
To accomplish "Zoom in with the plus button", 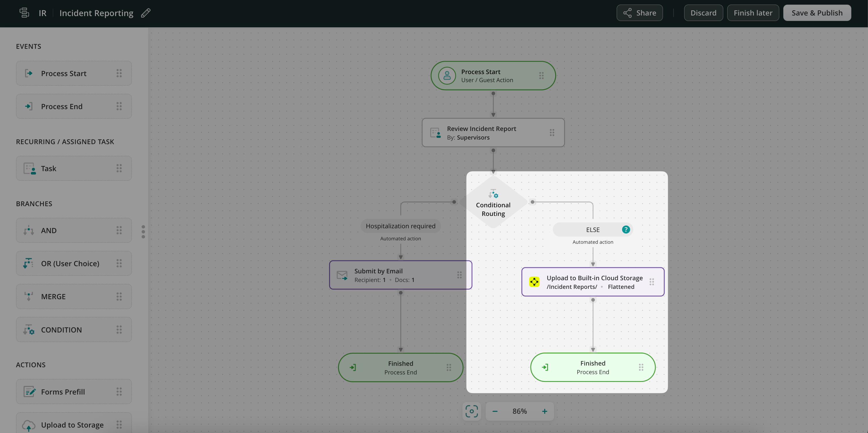I will pyautogui.click(x=545, y=411).
